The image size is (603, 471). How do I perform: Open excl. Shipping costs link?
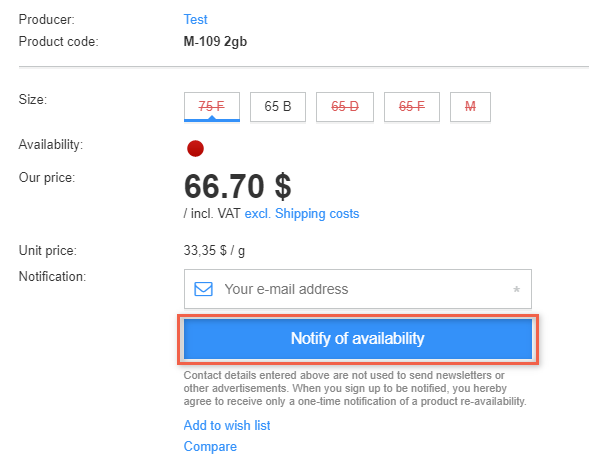click(301, 213)
